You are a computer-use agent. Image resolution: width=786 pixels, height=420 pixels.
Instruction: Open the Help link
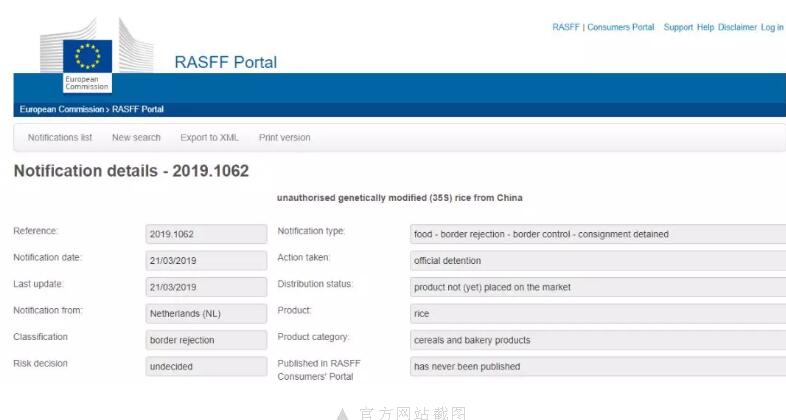click(x=705, y=27)
